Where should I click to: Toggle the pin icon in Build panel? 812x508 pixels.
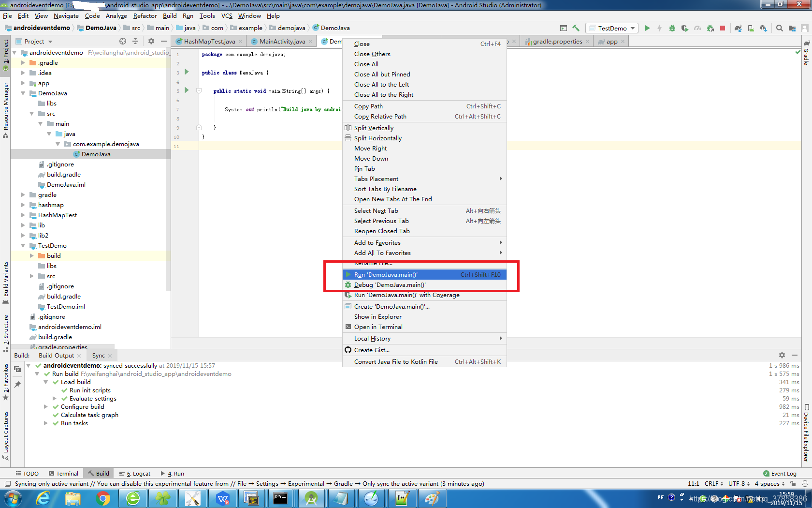pyautogui.click(x=17, y=385)
